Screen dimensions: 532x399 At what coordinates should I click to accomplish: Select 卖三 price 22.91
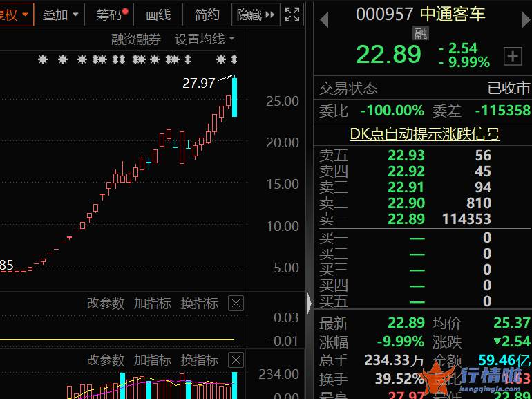click(406, 187)
